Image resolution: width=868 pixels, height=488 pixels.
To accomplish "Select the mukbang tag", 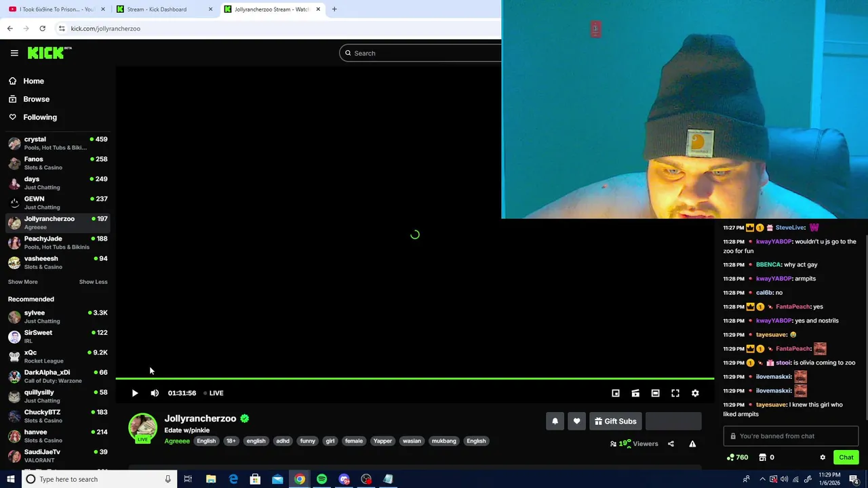I will (x=444, y=441).
